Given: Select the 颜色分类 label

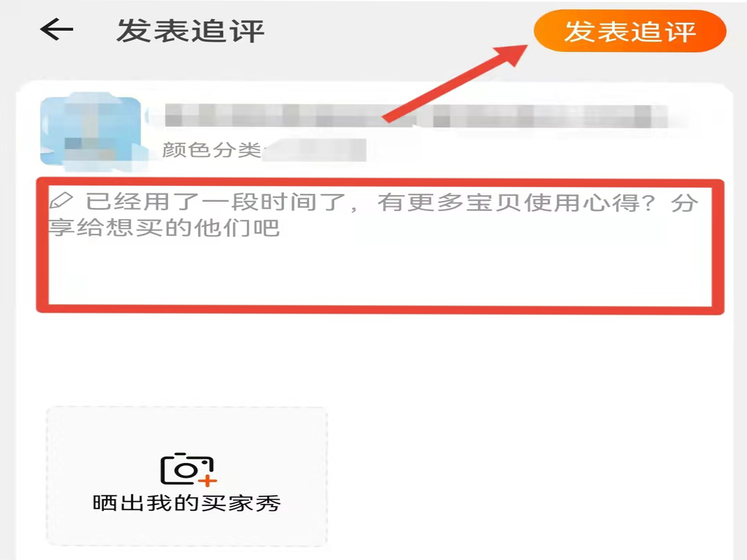Looking at the screenshot, I should (212, 150).
